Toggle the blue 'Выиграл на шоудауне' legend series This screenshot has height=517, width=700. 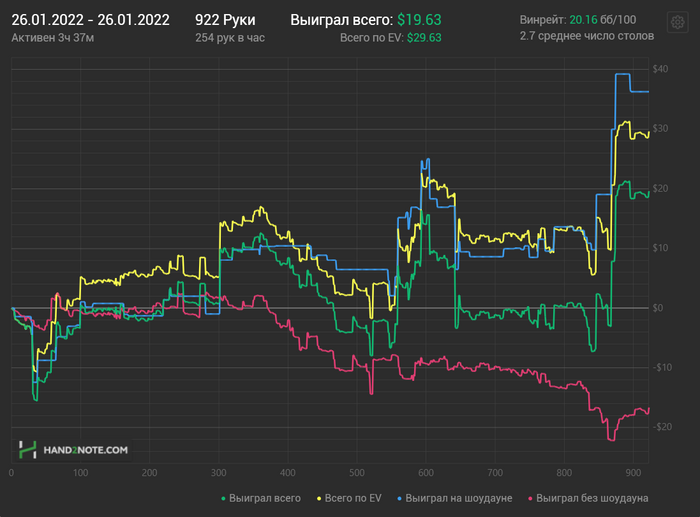pos(455,498)
